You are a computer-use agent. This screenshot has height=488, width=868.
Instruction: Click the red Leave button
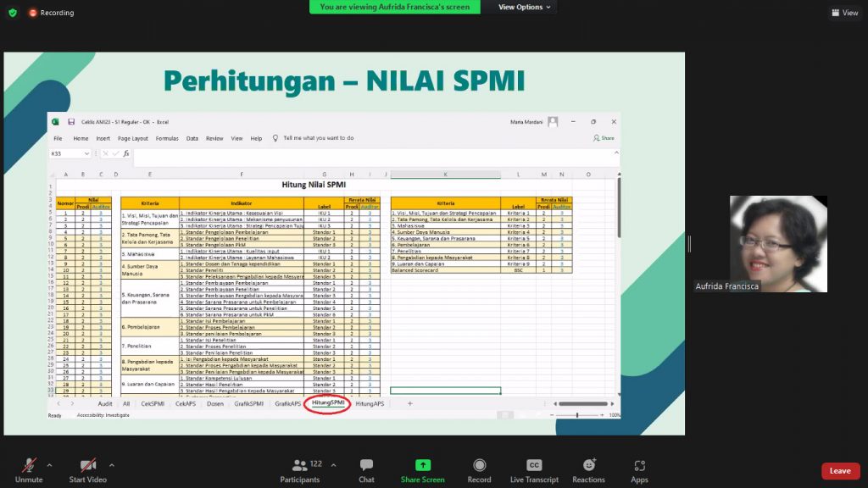pyautogui.click(x=839, y=471)
